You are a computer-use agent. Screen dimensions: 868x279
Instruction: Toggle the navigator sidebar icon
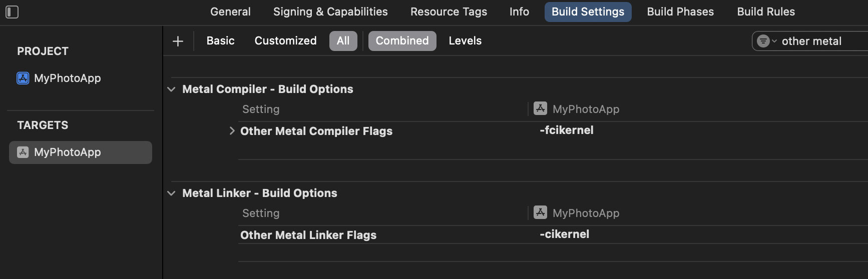click(x=12, y=12)
